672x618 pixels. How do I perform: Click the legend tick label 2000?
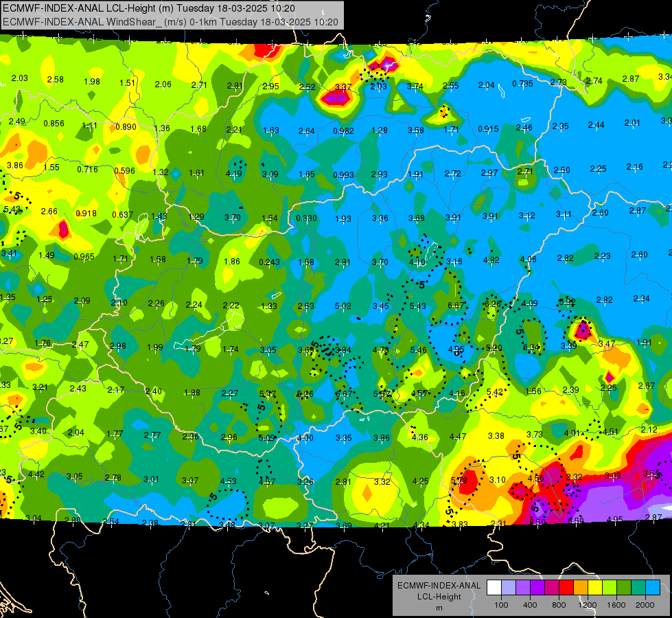(x=645, y=605)
